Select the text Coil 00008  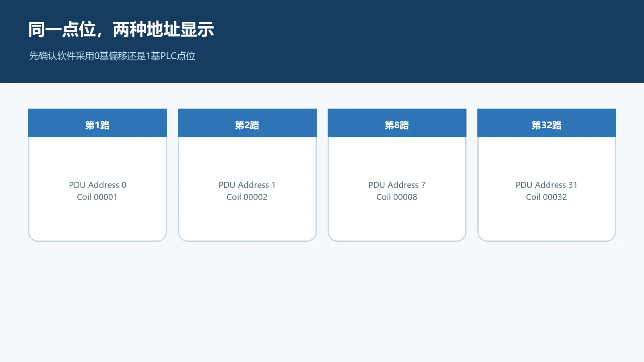(x=397, y=197)
